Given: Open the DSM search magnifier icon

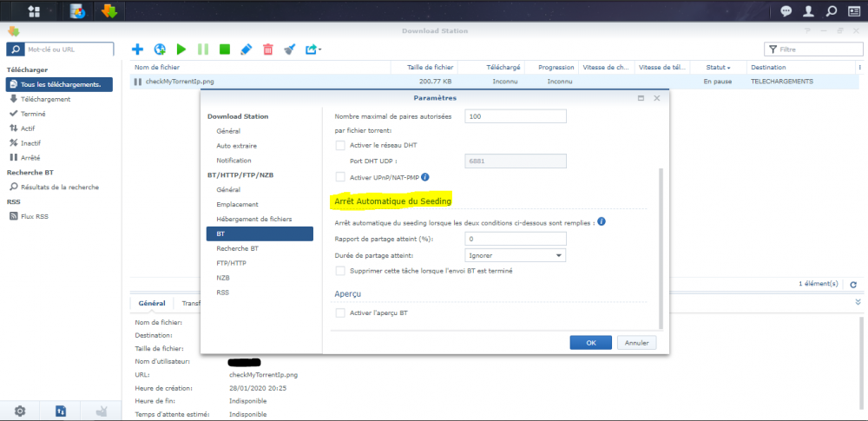Looking at the screenshot, I should pos(831,11).
